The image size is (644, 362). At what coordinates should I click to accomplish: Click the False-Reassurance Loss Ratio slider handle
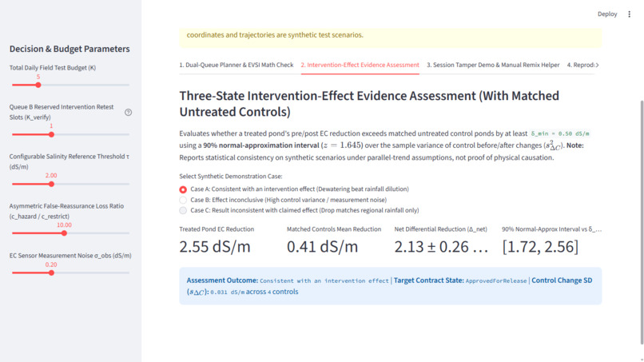(x=64, y=233)
